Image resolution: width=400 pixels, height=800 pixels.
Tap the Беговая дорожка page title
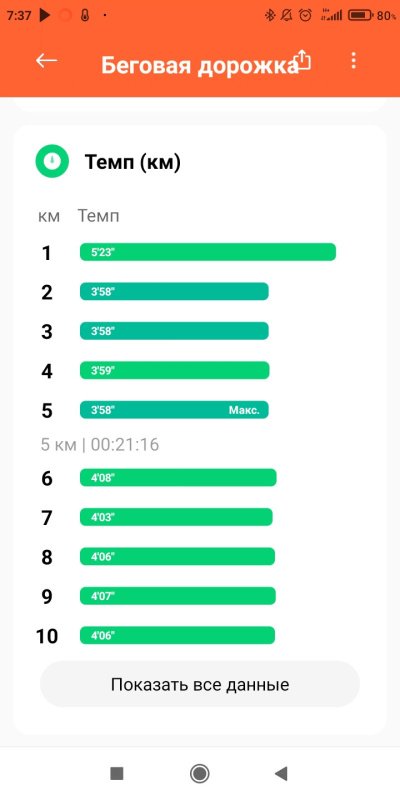[x=199, y=66]
